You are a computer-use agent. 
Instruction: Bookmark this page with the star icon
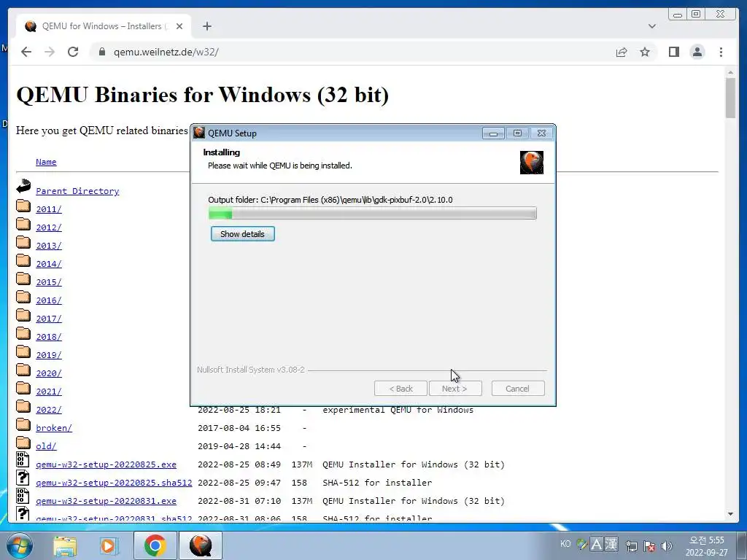pos(645,52)
